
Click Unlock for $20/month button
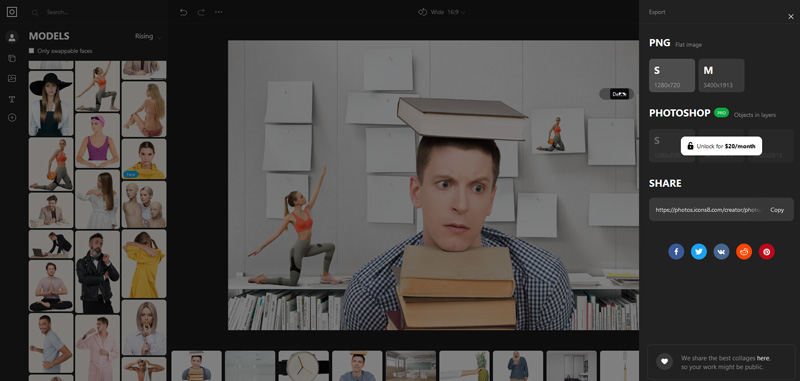[x=721, y=146]
